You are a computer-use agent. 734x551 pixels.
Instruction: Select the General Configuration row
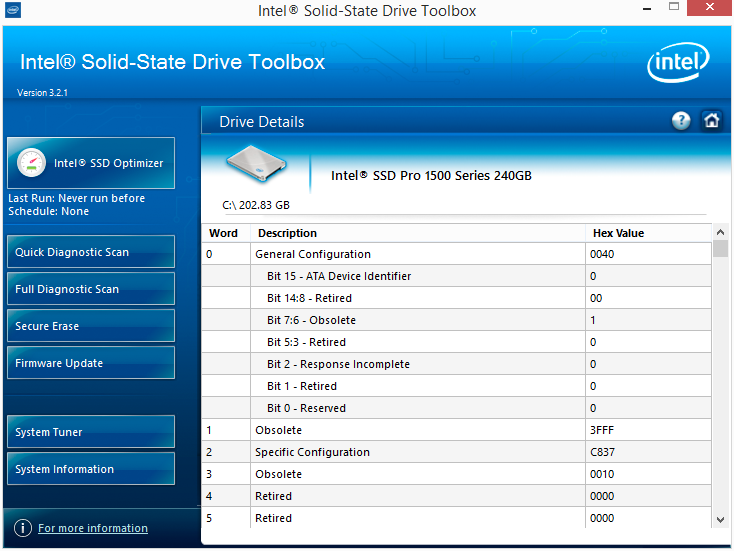pos(456,254)
